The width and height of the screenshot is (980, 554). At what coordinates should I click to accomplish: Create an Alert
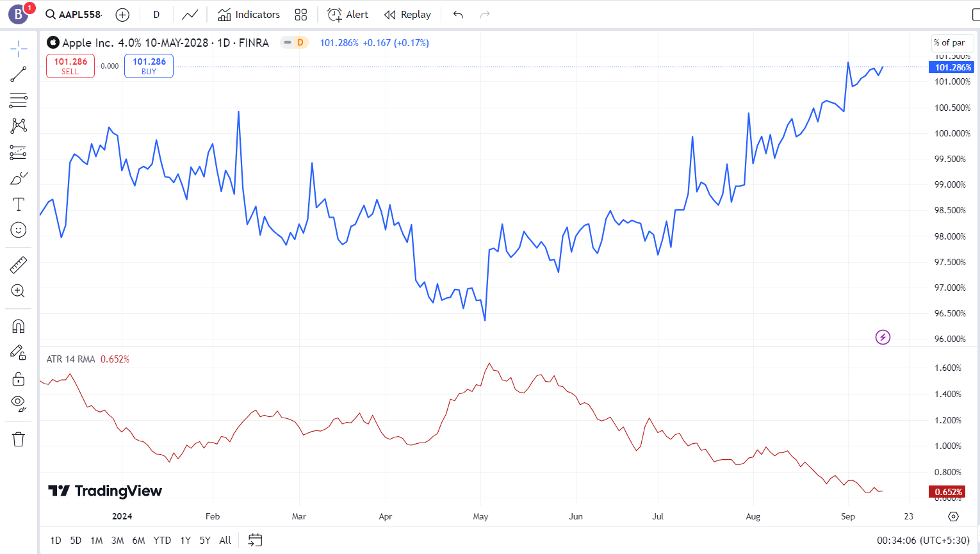(x=348, y=15)
